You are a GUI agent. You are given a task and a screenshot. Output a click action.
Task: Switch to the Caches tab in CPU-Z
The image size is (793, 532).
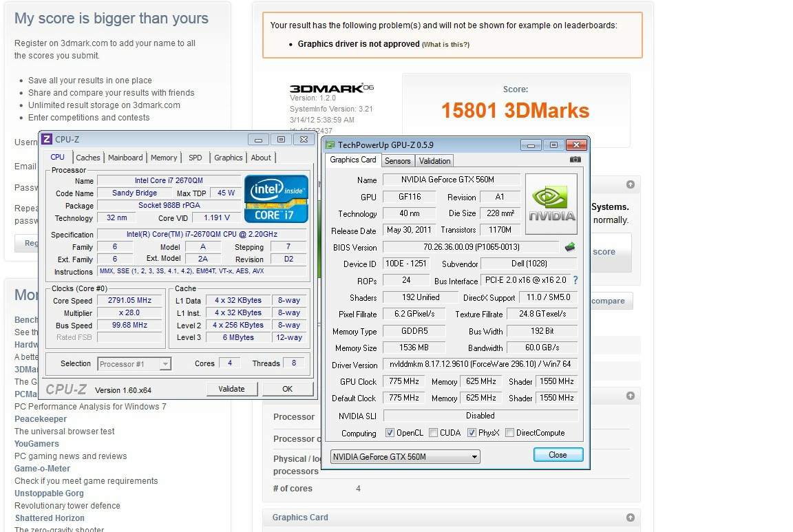point(88,158)
